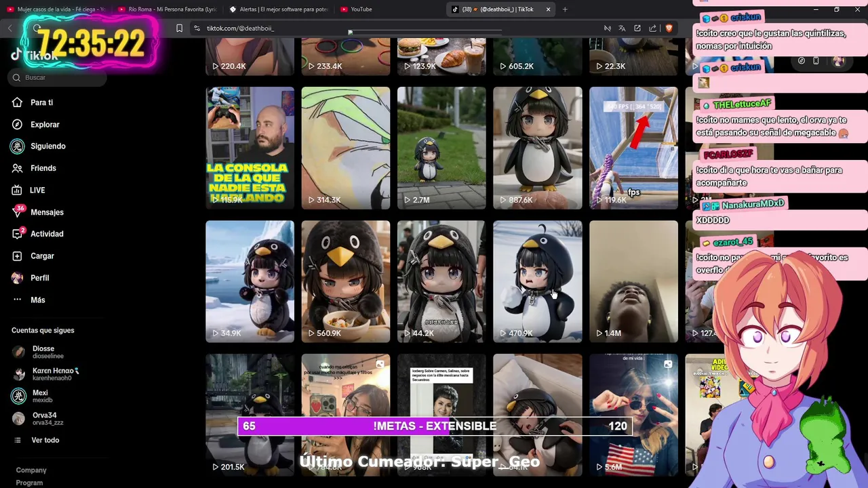
Task: Open the Explorar compass icon
Action: coord(18,125)
